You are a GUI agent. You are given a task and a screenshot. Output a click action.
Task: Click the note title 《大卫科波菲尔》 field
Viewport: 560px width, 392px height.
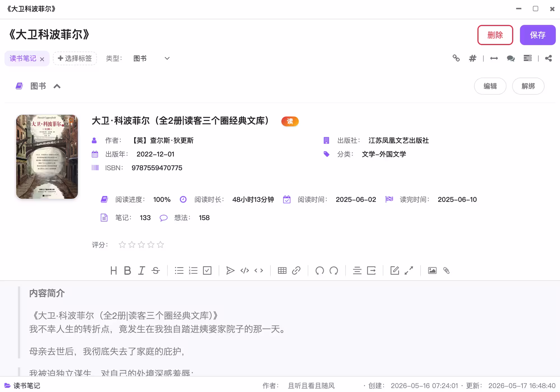(49, 35)
